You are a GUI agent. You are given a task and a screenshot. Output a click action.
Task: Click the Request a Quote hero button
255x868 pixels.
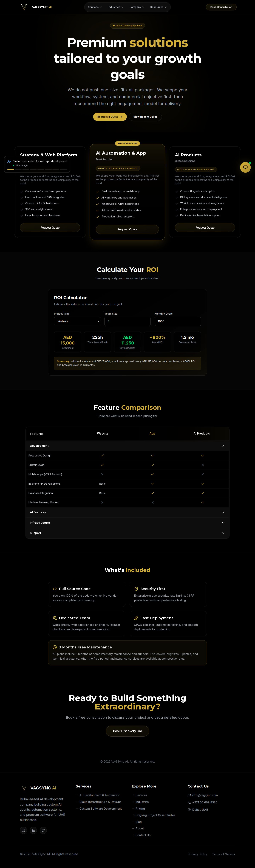tap(110, 117)
